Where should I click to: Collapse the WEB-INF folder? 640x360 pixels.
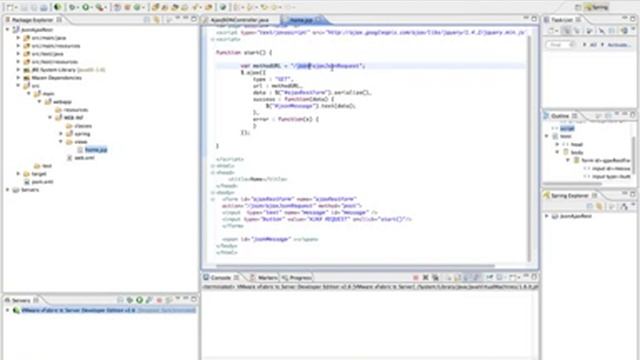pyautogui.click(x=50, y=118)
